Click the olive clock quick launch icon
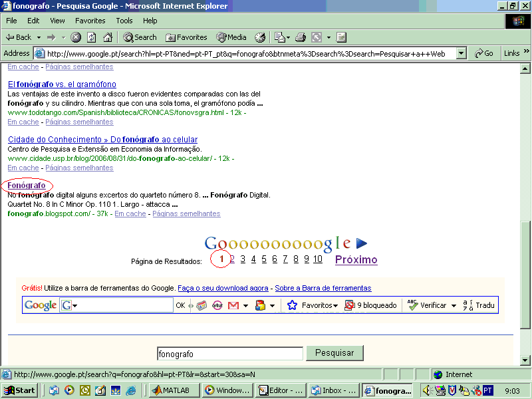The width and height of the screenshot is (532, 399). pyautogui.click(x=85, y=390)
